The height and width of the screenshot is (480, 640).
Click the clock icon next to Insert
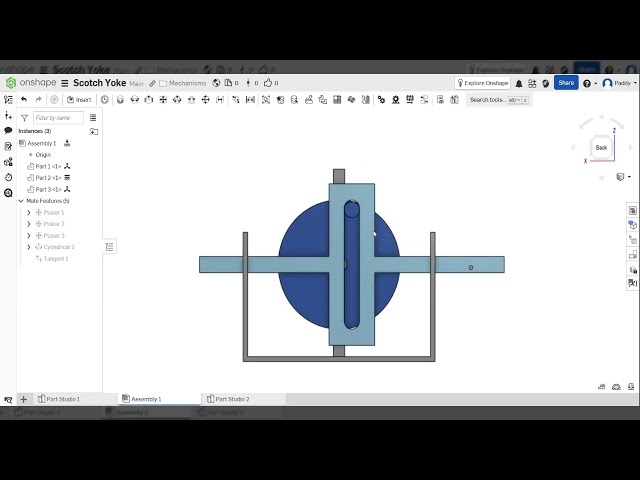tap(105, 100)
